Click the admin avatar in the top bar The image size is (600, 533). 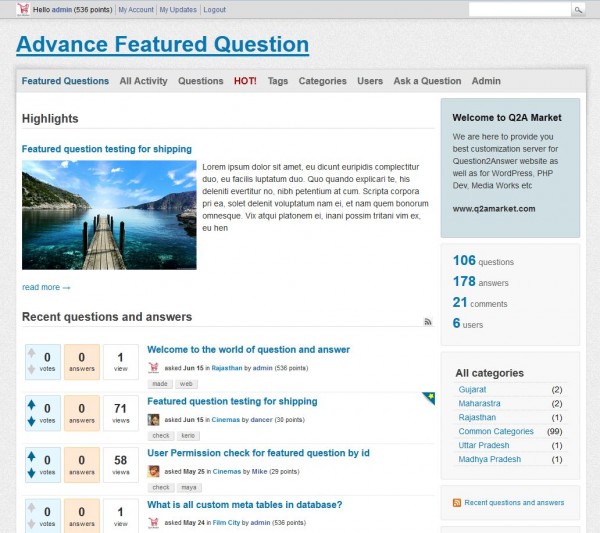(22, 9)
